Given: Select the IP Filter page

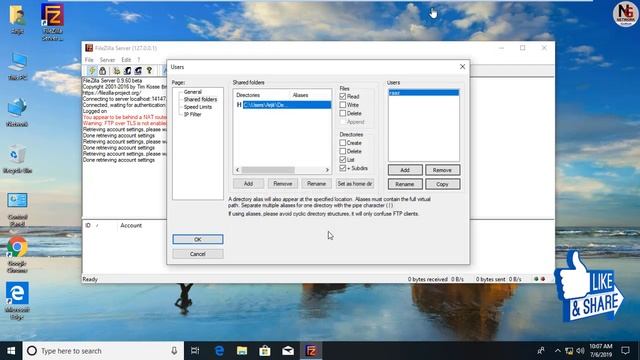Looking at the screenshot, I should [192, 114].
